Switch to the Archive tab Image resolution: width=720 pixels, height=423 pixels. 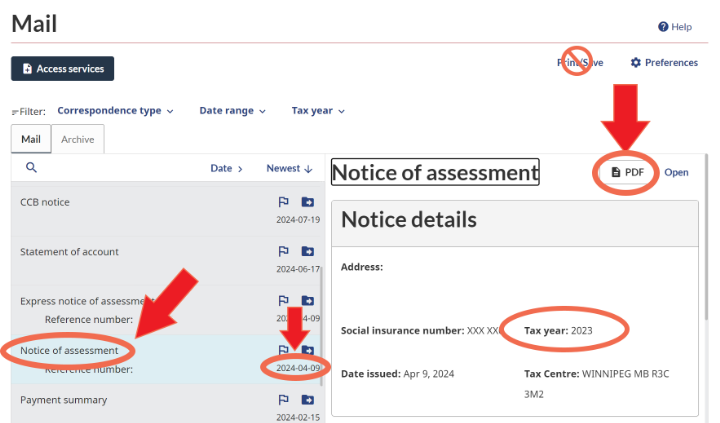click(x=78, y=139)
